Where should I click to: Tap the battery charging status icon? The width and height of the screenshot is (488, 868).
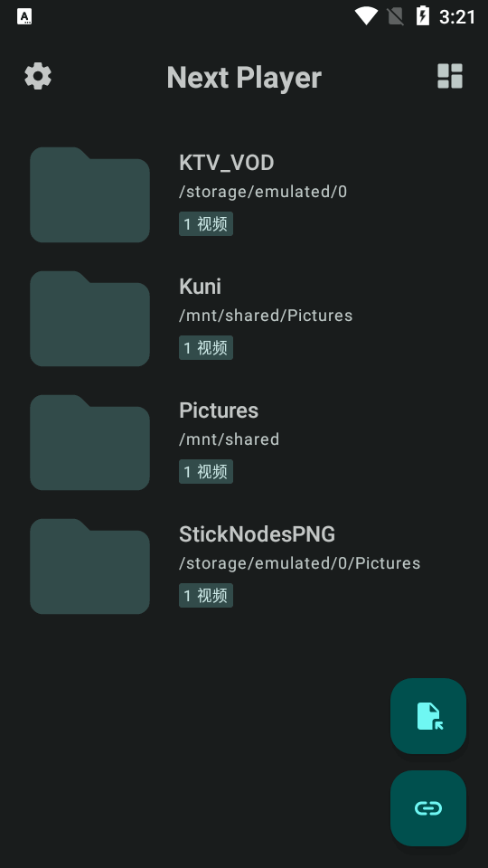pyautogui.click(x=423, y=16)
